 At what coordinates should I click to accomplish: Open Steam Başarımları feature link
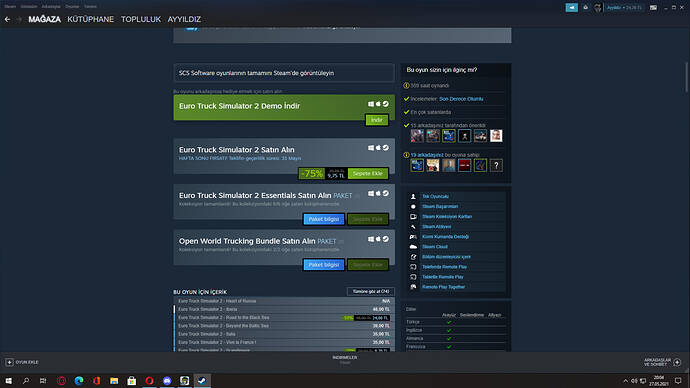[440, 206]
